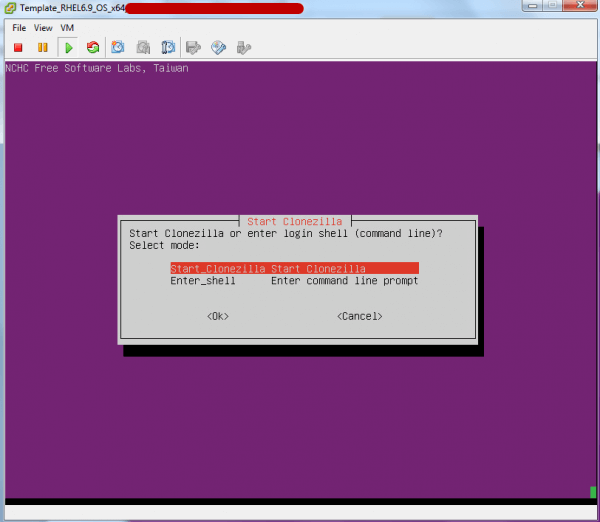
Task: Click the red Power Off stop icon
Action: (18, 47)
